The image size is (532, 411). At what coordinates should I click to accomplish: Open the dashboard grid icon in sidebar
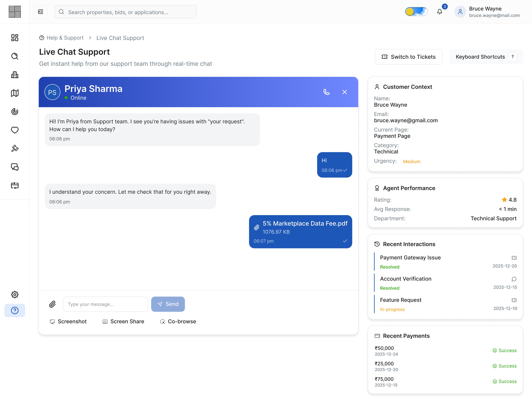[15, 38]
